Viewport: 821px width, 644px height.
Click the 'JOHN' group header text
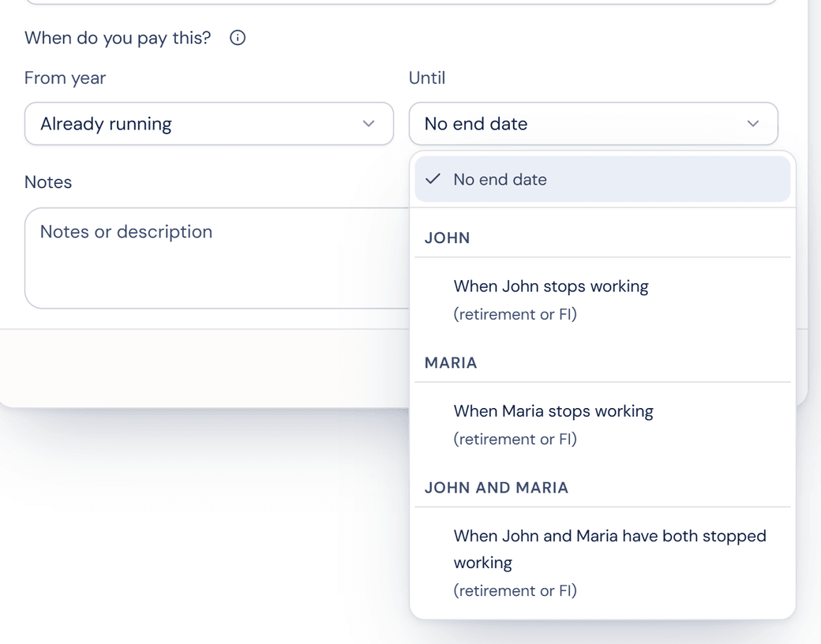[x=447, y=238]
